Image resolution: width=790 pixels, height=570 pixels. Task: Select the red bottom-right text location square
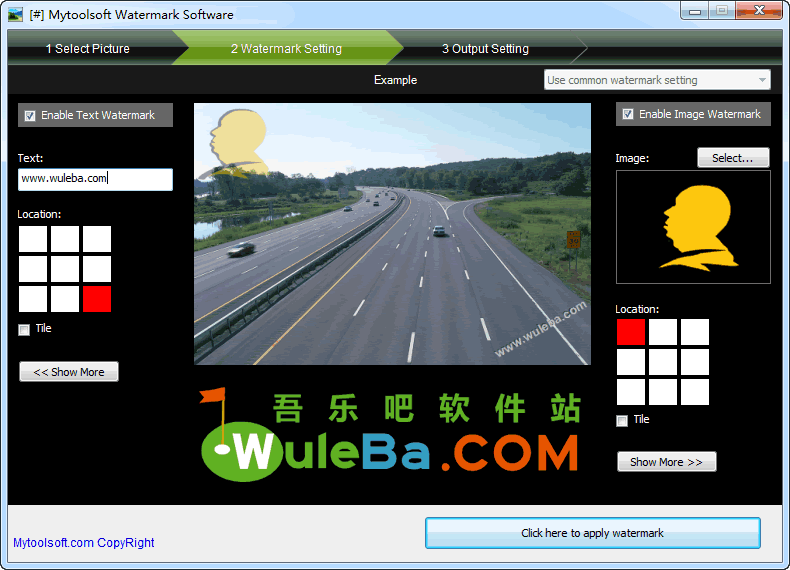click(x=97, y=299)
